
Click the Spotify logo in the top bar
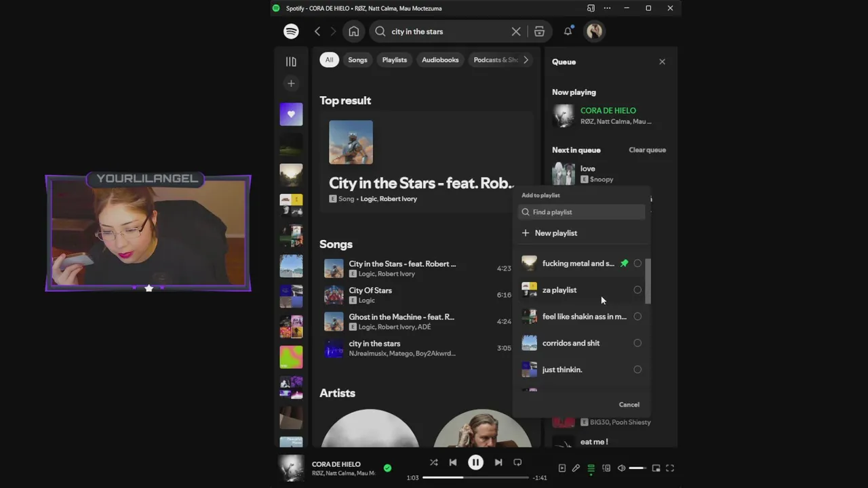291,31
